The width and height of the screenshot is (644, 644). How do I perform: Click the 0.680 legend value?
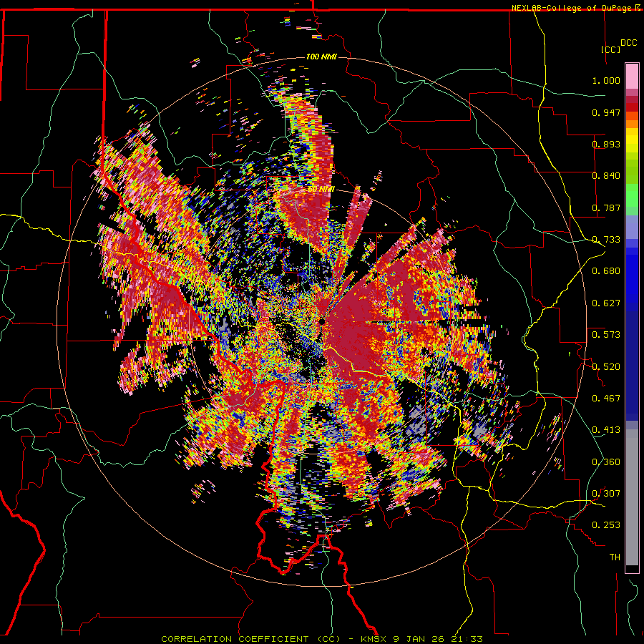click(606, 271)
